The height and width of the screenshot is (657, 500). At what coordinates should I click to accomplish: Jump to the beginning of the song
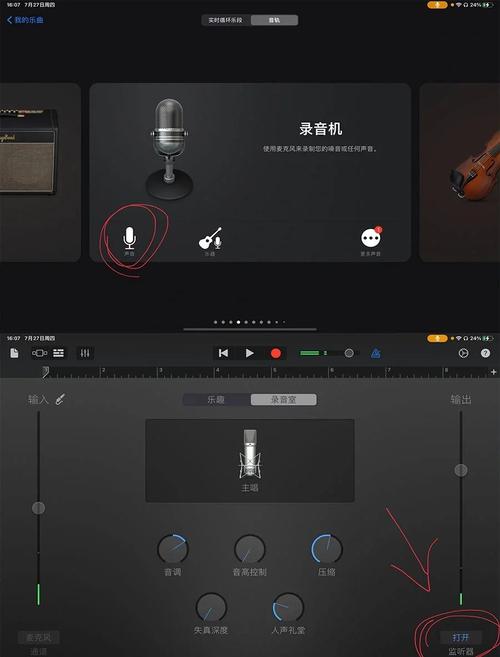tap(223, 353)
